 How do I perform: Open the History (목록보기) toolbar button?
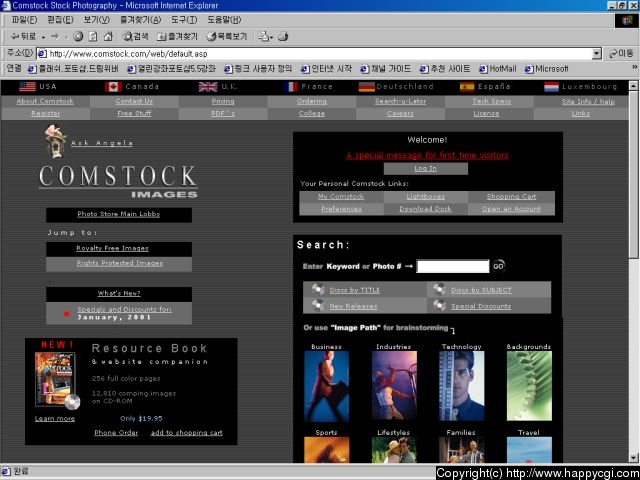coord(227,37)
